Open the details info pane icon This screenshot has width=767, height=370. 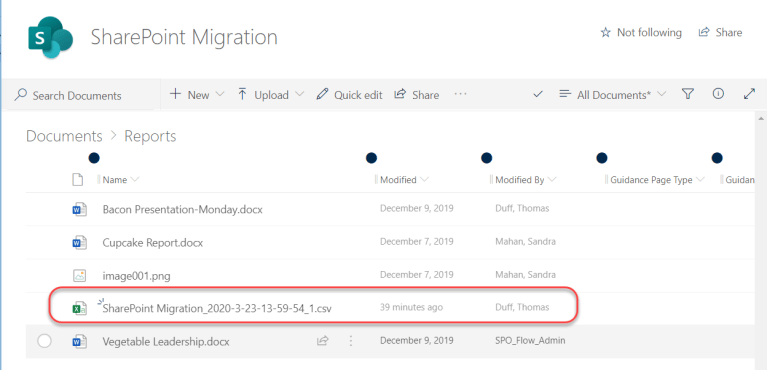tap(718, 94)
